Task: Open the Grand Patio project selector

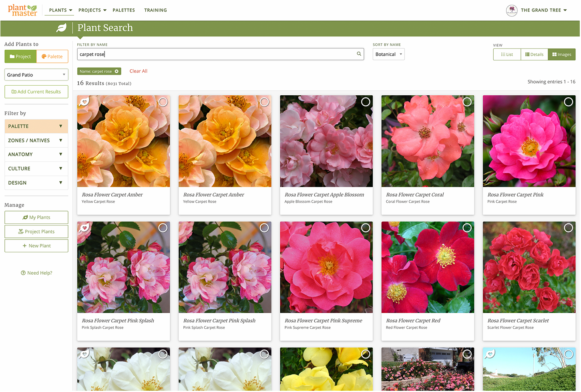Action: pos(36,75)
